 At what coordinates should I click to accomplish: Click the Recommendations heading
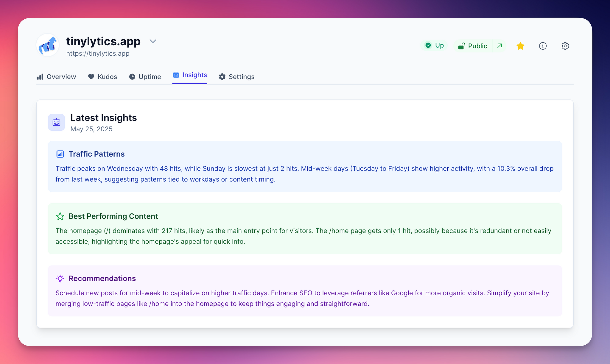tap(102, 279)
